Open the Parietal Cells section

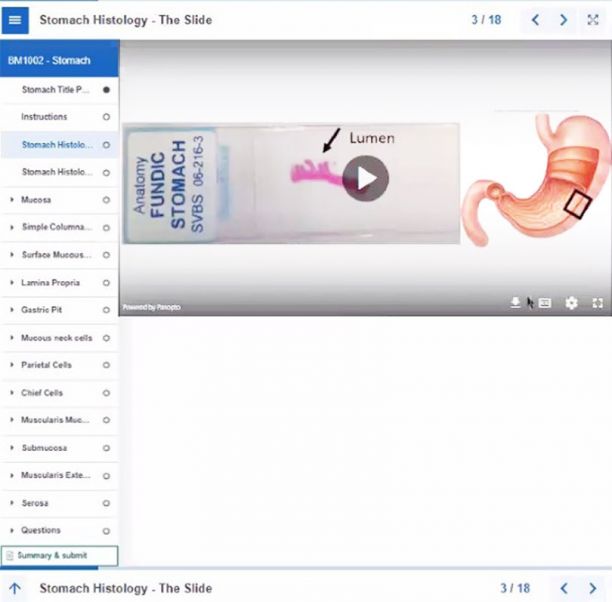pyautogui.click(x=60, y=365)
